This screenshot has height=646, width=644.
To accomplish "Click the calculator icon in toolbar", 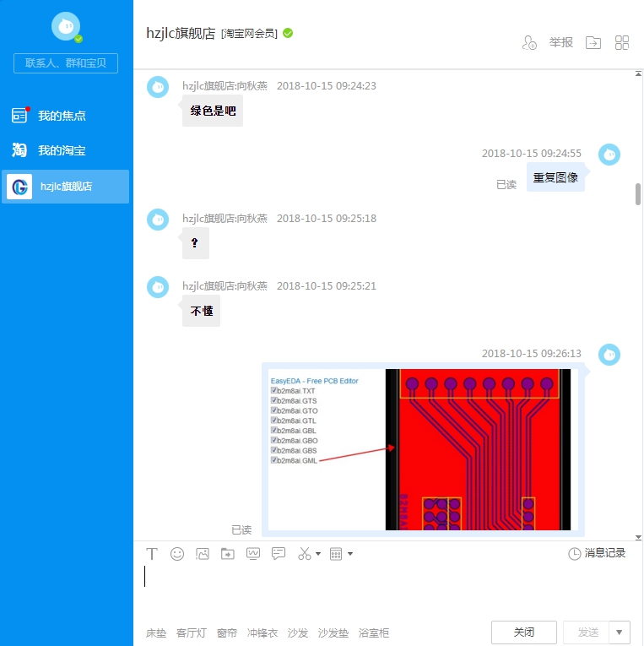I will (x=336, y=554).
